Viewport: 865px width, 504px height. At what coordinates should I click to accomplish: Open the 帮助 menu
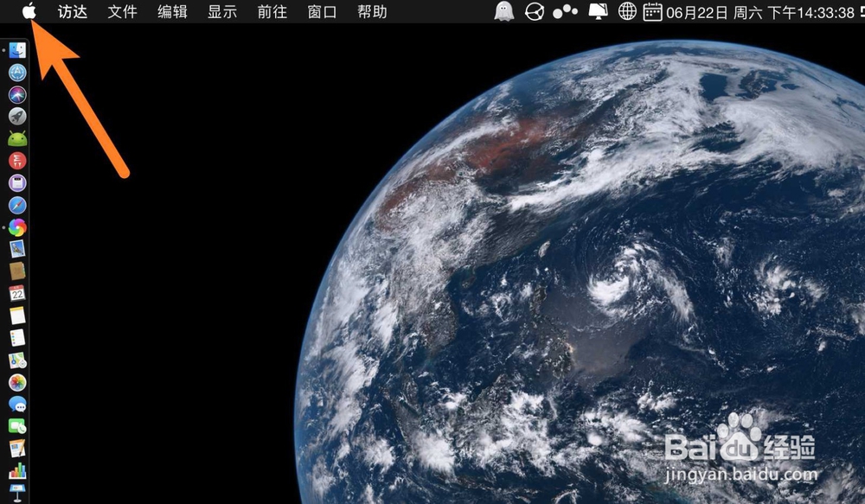coord(372,11)
